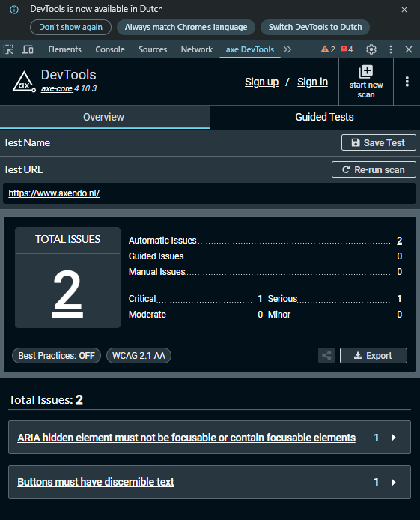Open the DevTools settings gear
This screenshot has width=420, height=520.
click(371, 49)
